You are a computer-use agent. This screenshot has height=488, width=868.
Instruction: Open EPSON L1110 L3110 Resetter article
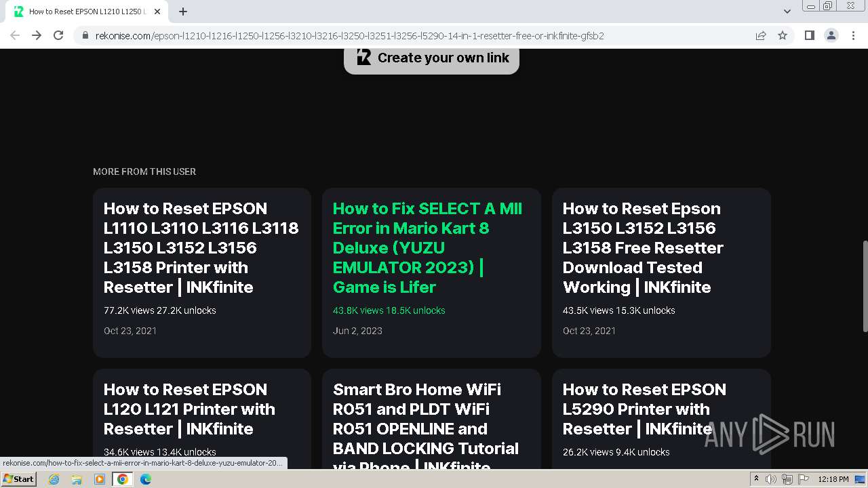[x=202, y=272]
